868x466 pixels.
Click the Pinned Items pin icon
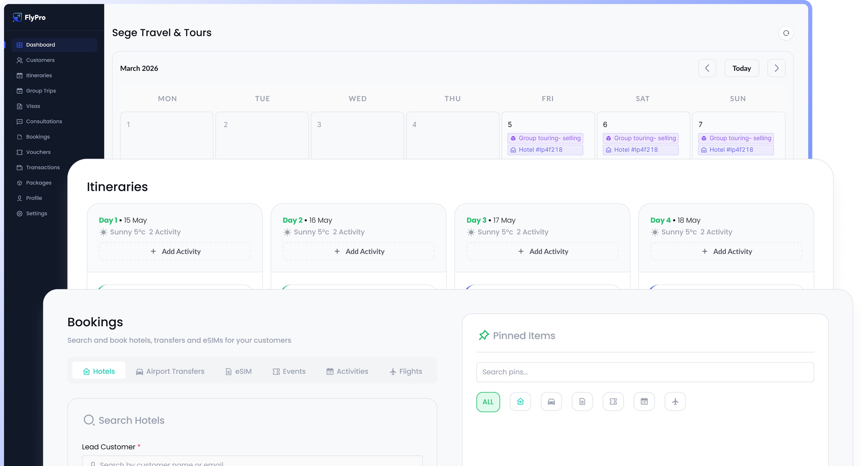[484, 335]
